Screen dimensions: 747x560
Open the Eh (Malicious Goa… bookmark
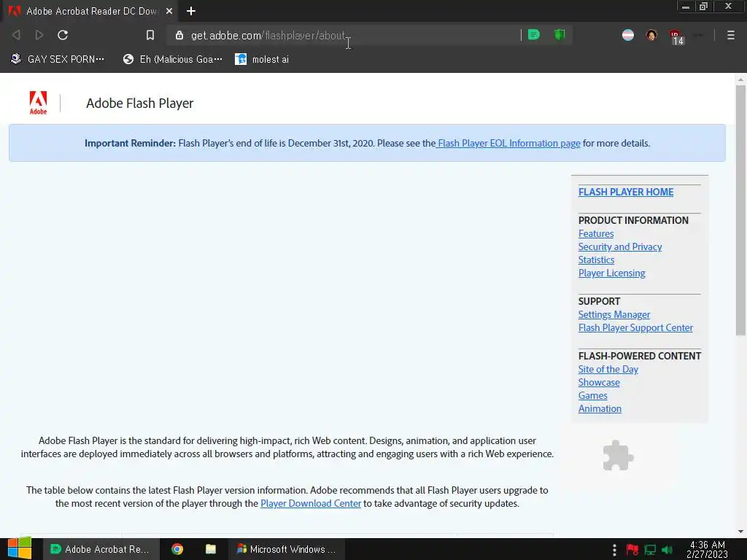(172, 60)
